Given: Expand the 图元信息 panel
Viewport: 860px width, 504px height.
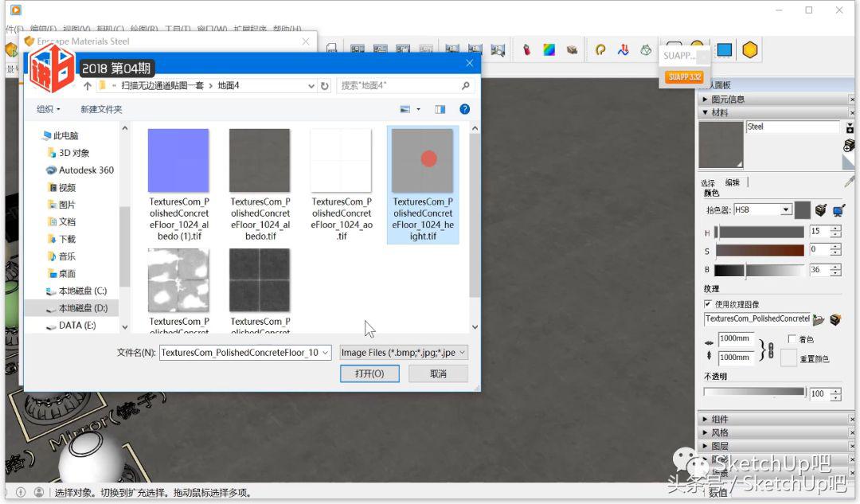Looking at the screenshot, I should pyautogui.click(x=705, y=100).
